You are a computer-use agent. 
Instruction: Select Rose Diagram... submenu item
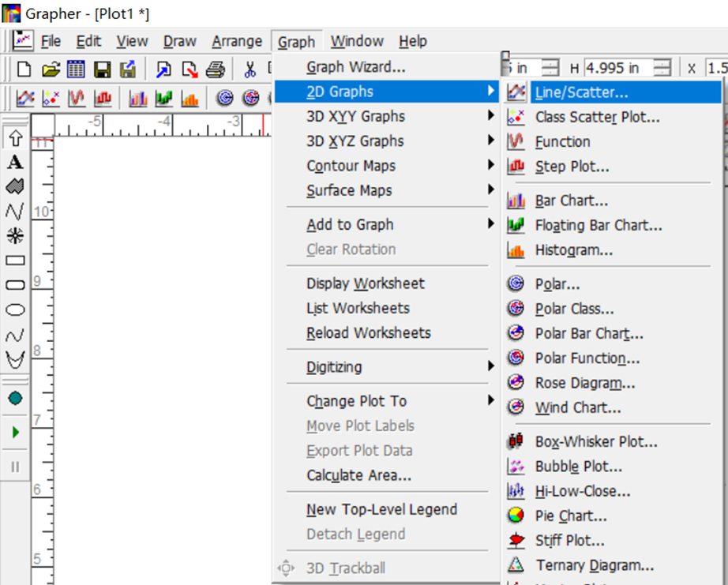pos(613,383)
